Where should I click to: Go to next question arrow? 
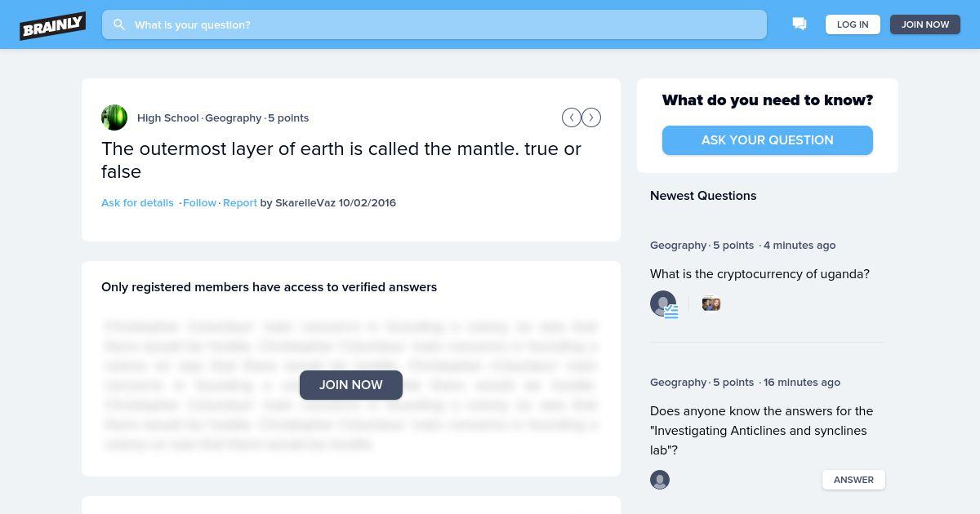pos(591,117)
